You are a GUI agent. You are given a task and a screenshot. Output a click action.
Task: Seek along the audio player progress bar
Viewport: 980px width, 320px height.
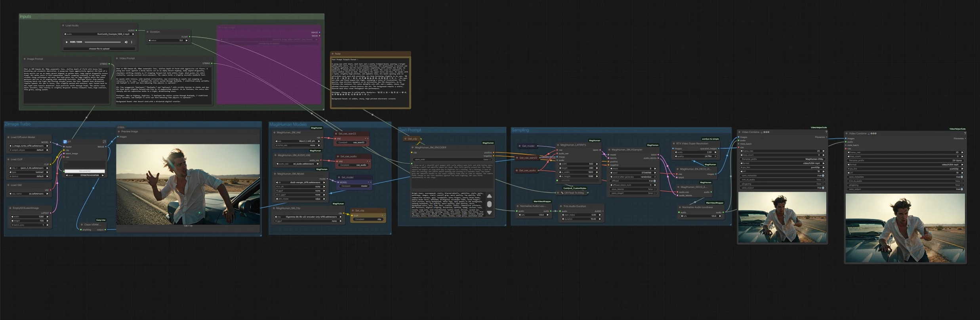[103, 42]
